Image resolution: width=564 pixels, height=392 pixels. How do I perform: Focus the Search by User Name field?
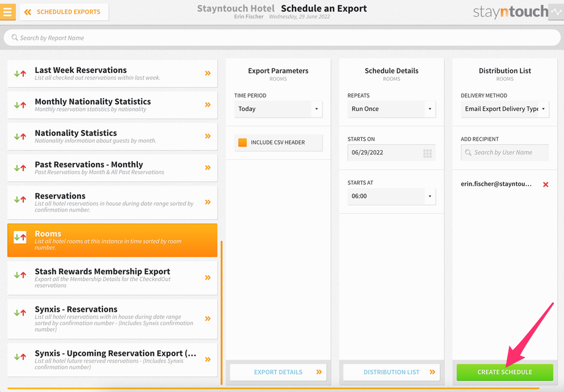(505, 153)
